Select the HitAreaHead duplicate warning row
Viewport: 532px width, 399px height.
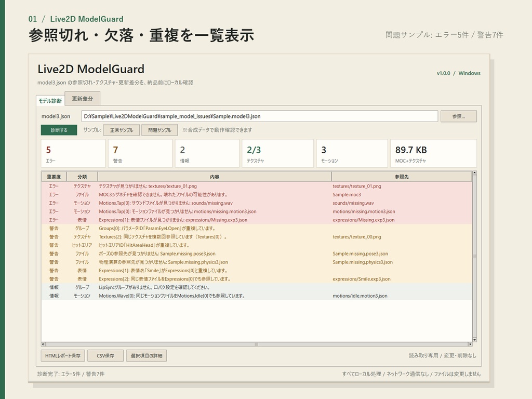coord(257,245)
